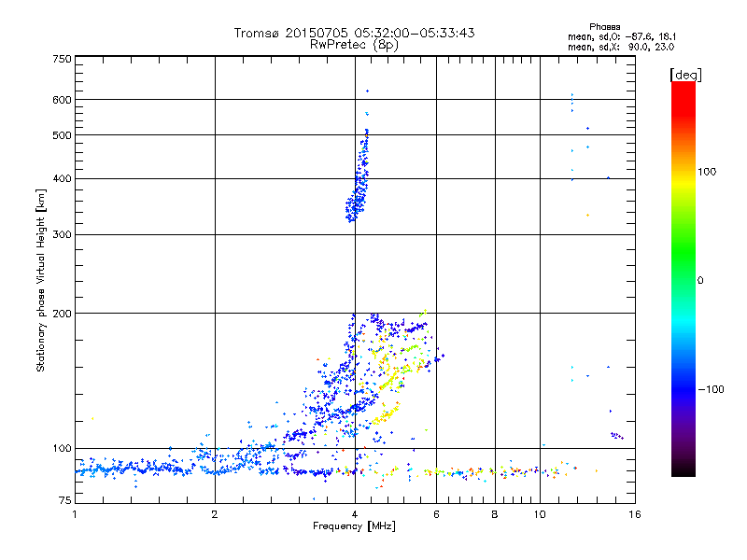Image resolution: width=747 pixels, height=560 pixels.
Task: Click the y-axis label '600'
Action: [x=62, y=100]
